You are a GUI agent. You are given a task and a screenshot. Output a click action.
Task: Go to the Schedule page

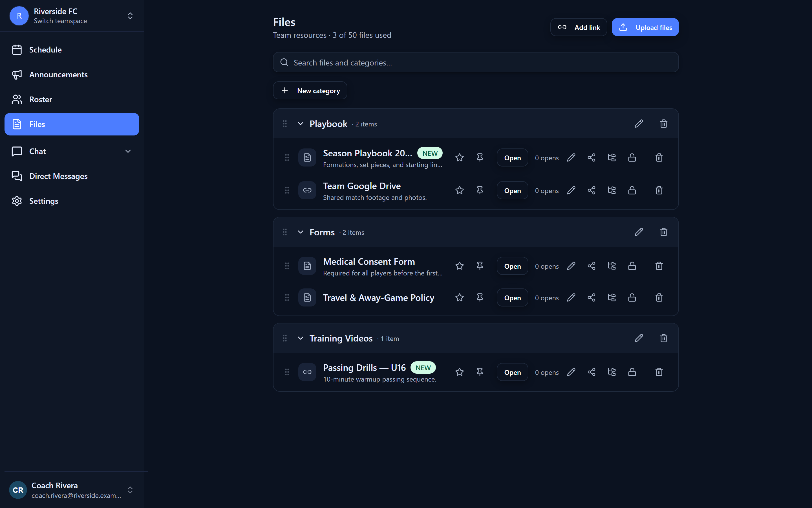coord(72,50)
